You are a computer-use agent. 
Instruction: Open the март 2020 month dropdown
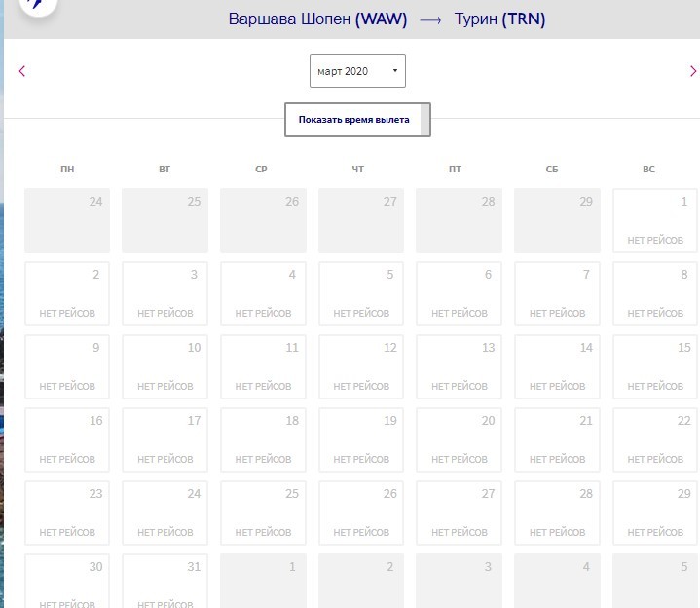coord(357,71)
